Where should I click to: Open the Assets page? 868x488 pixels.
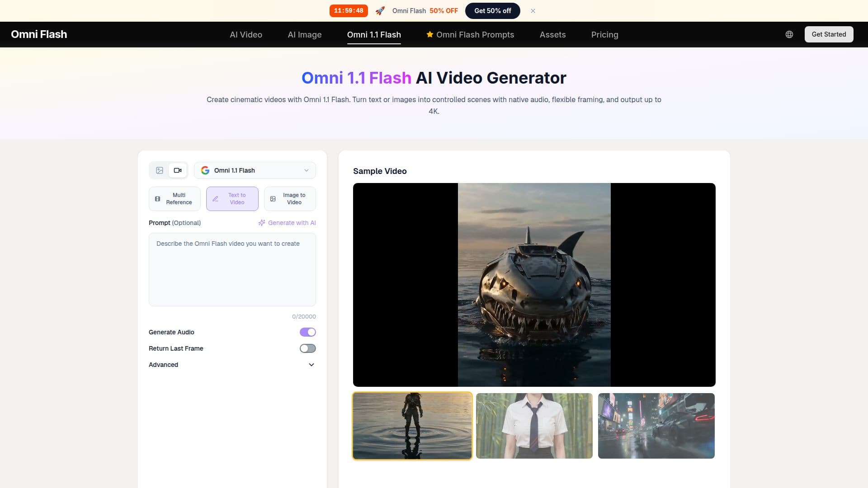pyautogui.click(x=552, y=35)
